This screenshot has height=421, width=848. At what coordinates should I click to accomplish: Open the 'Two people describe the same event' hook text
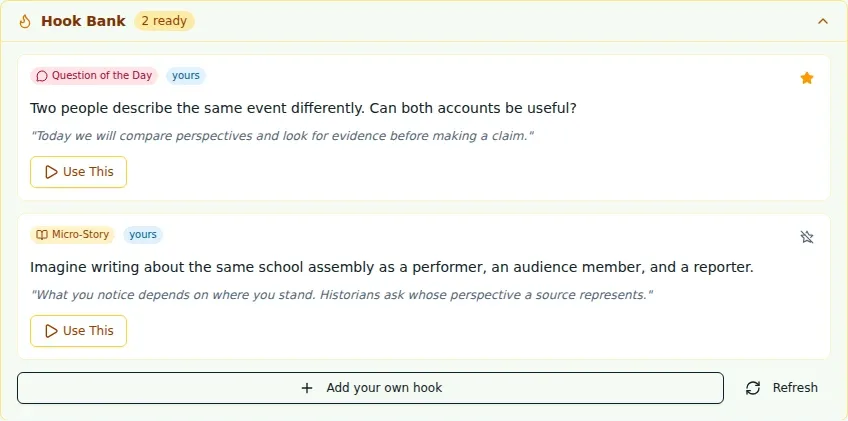pos(303,108)
